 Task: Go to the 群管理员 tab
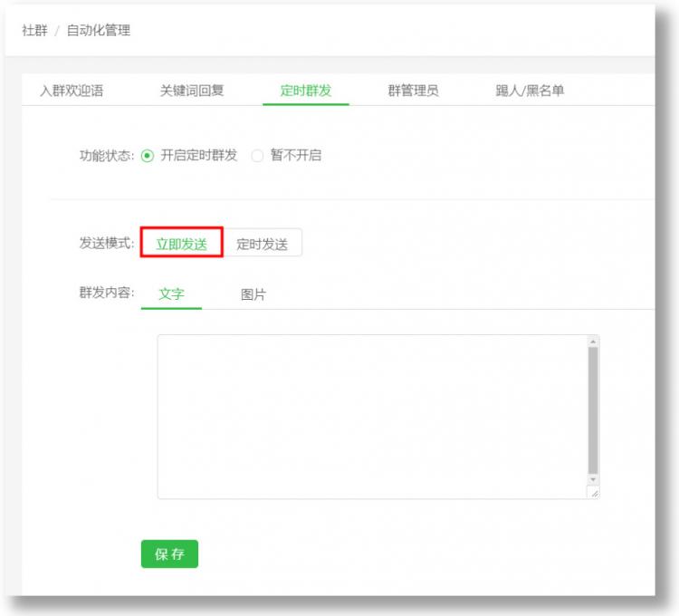pyautogui.click(x=413, y=91)
